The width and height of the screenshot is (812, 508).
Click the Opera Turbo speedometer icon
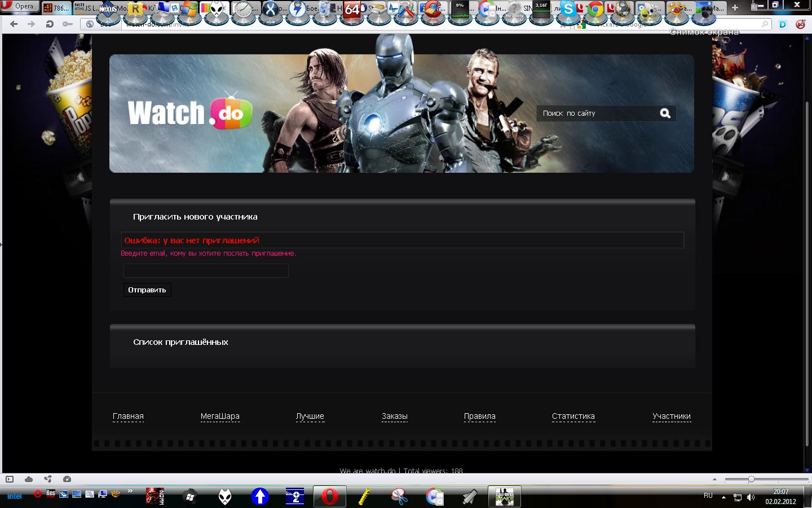click(67, 479)
